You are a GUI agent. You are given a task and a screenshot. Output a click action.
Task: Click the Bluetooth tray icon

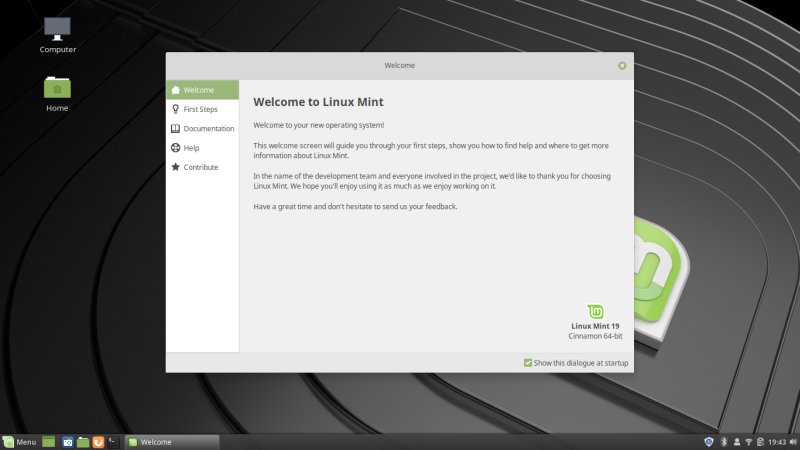pos(723,442)
